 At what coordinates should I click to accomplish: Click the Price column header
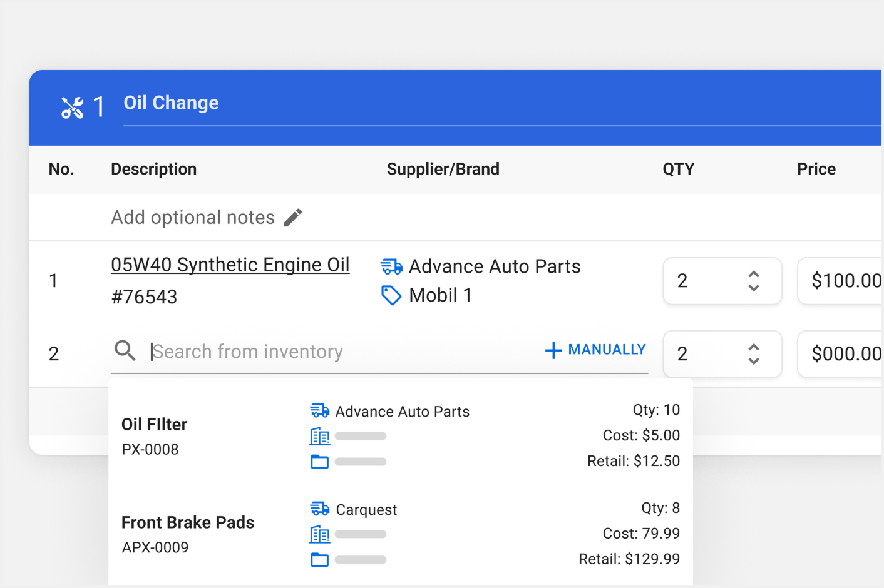tap(816, 169)
